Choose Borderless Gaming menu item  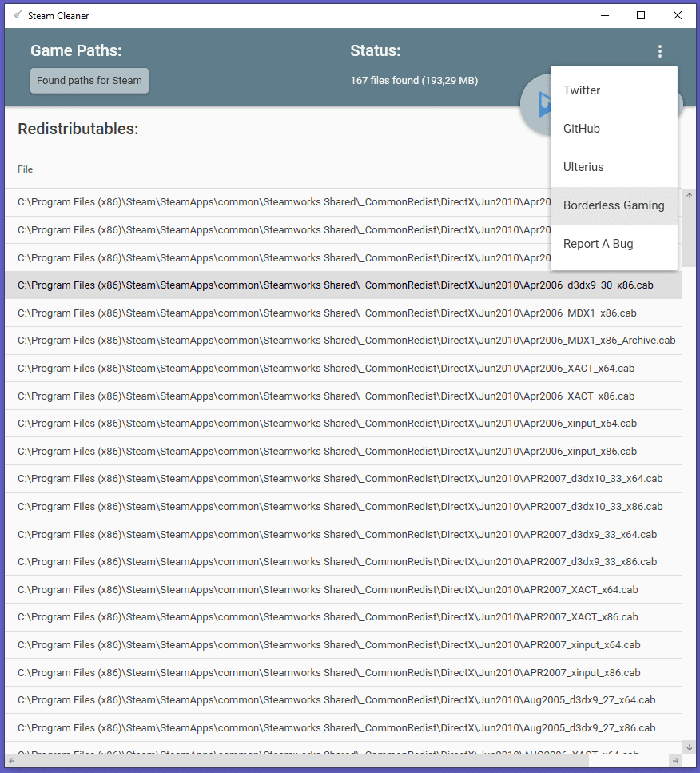point(614,205)
